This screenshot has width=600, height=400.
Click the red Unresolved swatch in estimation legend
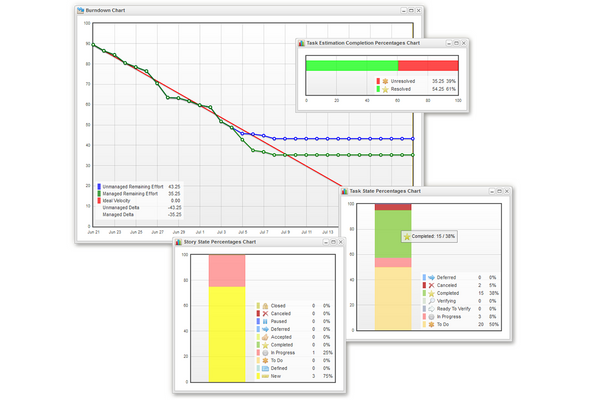378,81
